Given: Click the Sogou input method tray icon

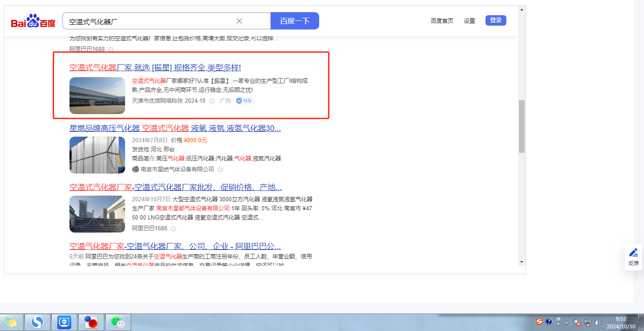Looking at the screenshot, I should (x=539, y=322).
